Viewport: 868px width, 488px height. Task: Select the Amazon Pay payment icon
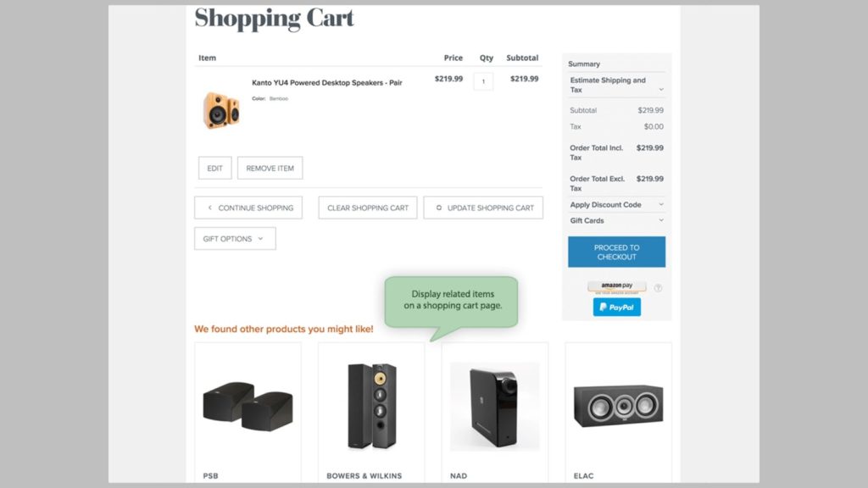pyautogui.click(x=615, y=286)
